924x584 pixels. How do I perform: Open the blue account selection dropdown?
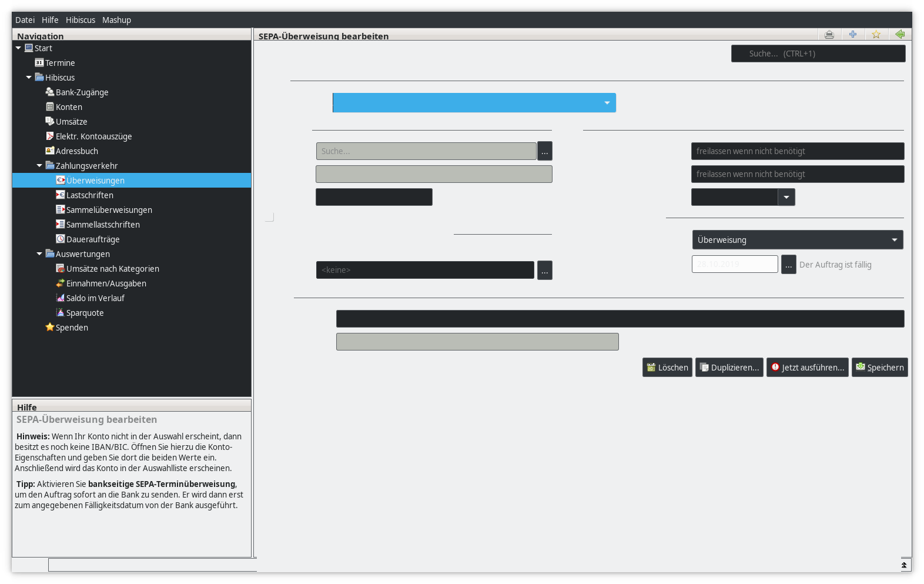click(474, 103)
